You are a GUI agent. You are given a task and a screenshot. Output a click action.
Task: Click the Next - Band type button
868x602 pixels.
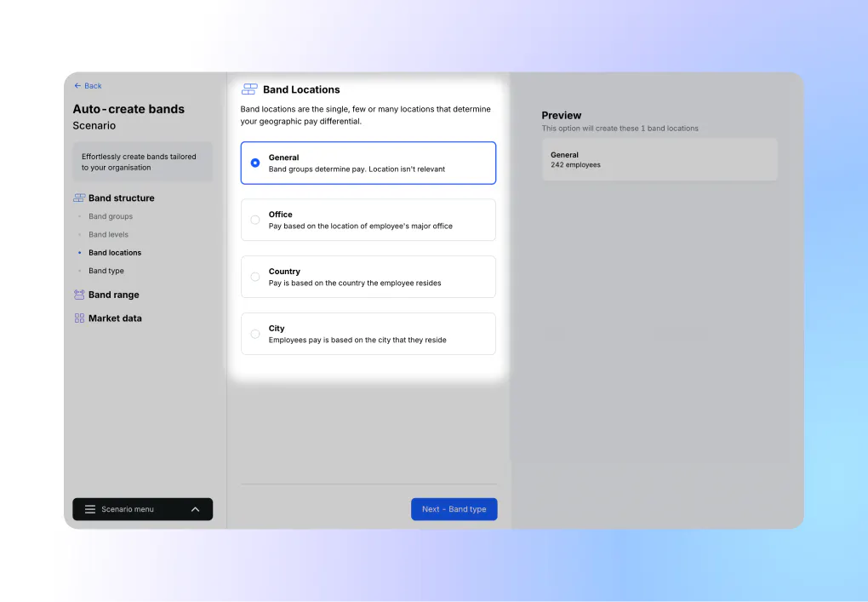[454, 508]
